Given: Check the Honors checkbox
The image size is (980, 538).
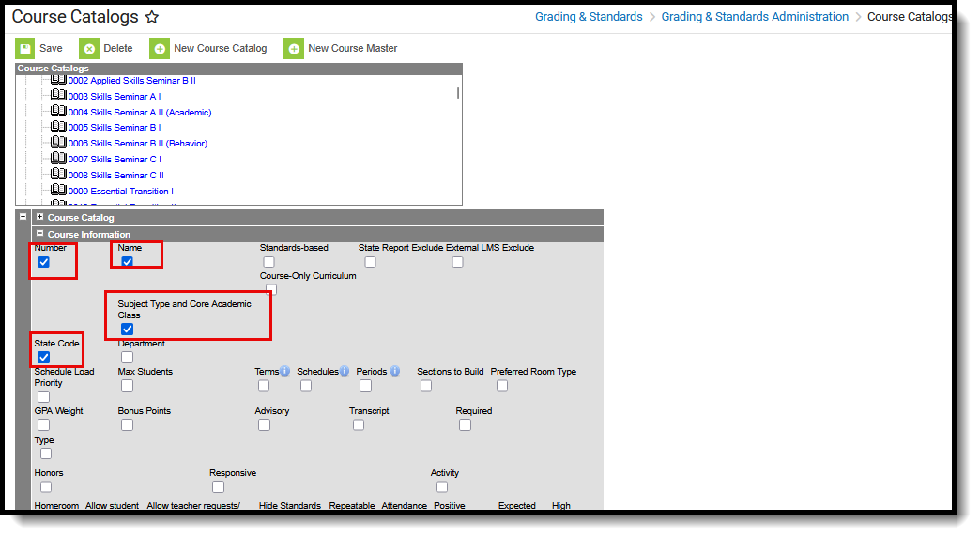Looking at the screenshot, I should point(46,486).
